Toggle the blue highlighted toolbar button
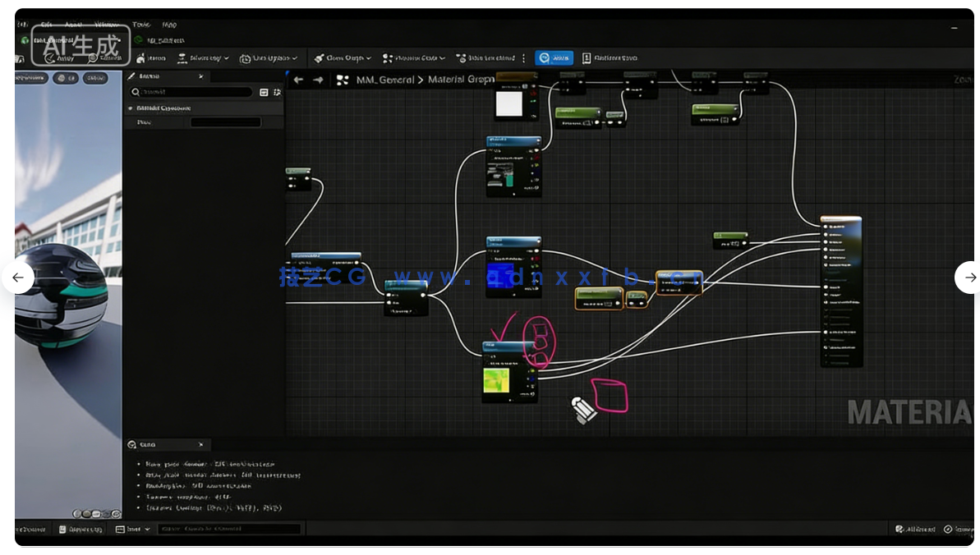 [x=554, y=58]
